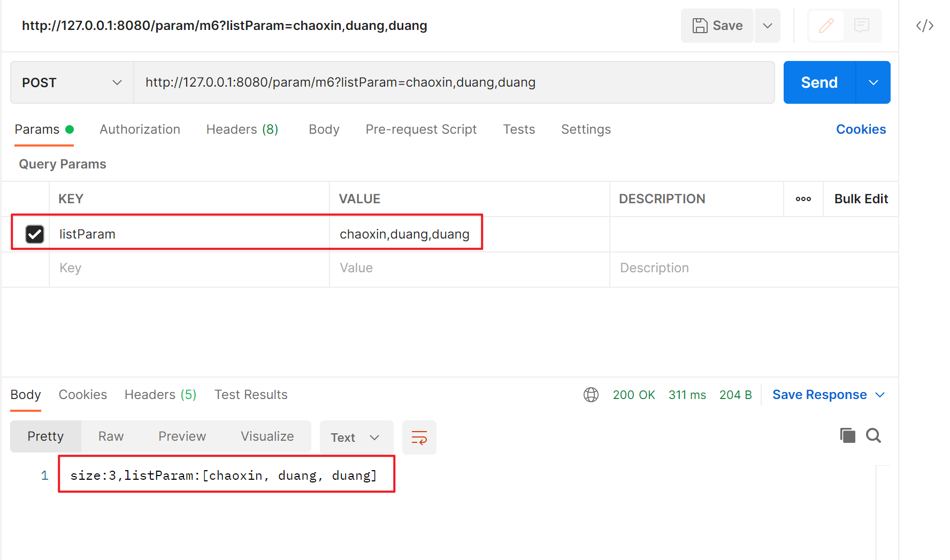Select the response Body tab
This screenshot has width=950, height=560.
[26, 395]
